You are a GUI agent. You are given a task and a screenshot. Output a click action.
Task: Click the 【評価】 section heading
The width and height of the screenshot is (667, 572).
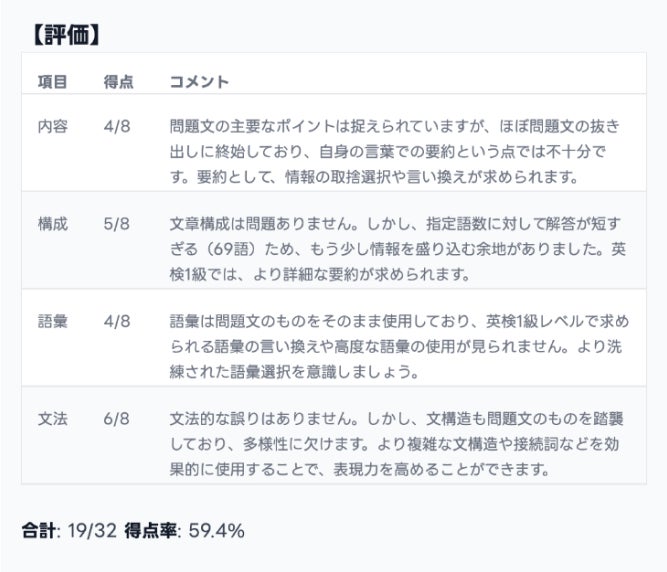pos(66,34)
